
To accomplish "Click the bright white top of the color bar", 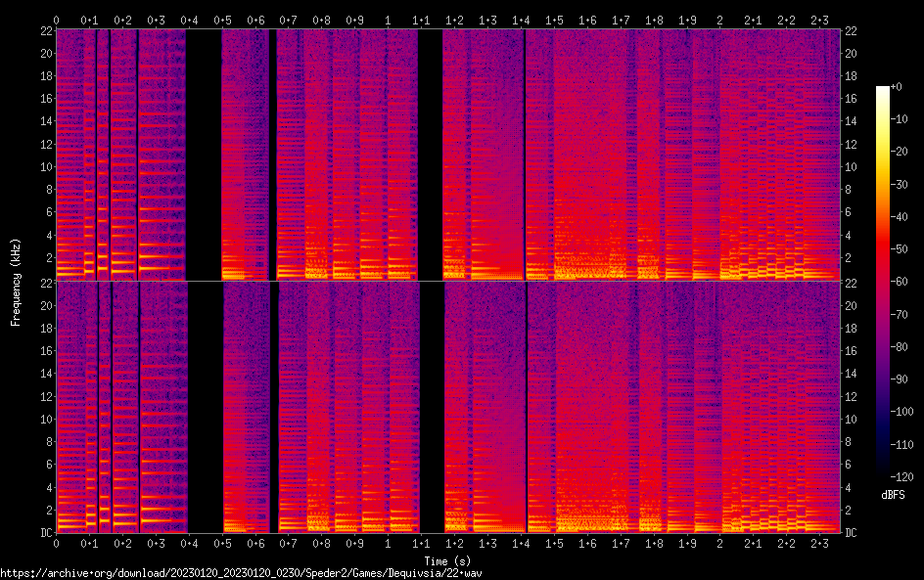I will 883,90.
